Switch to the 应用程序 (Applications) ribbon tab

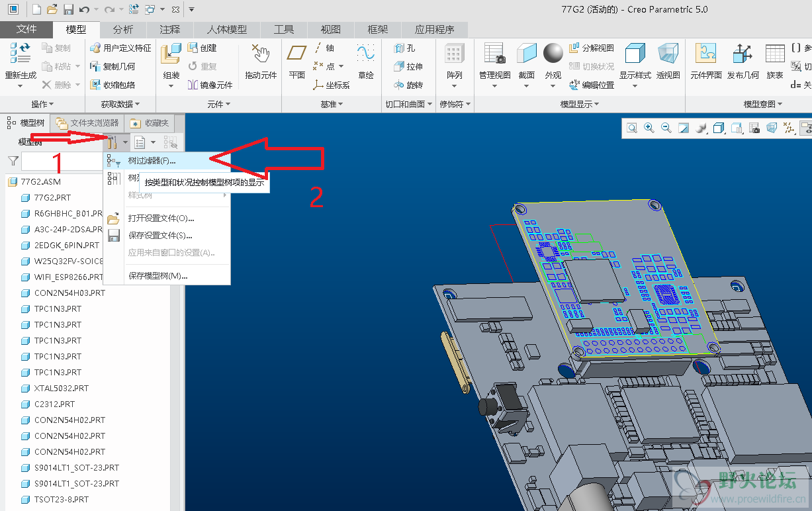434,29
